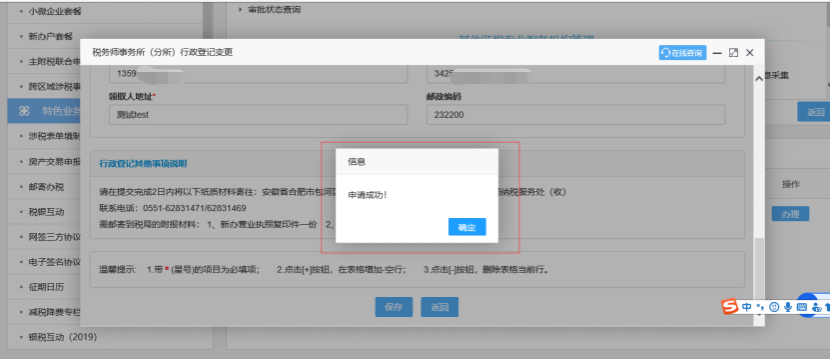This screenshot has height=360, width=831.
Task: Close the 行政登记变更 dialog
Action: click(x=749, y=52)
